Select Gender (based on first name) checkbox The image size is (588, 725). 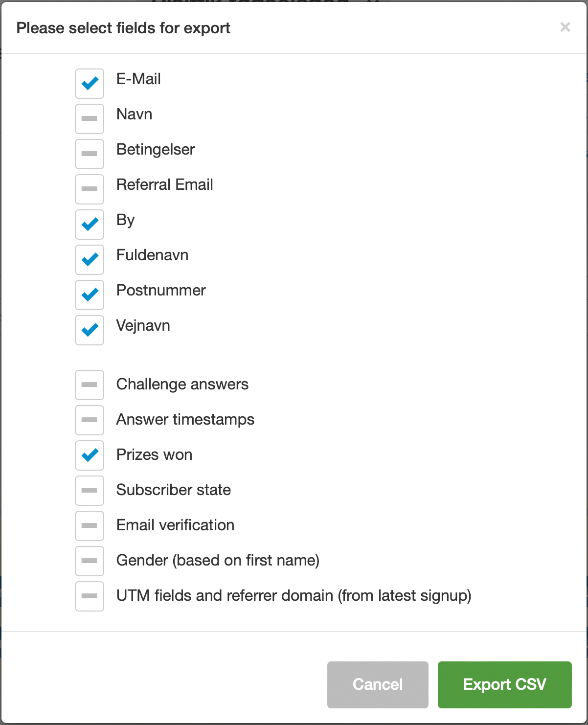pyautogui.click(x=90, y=561)
